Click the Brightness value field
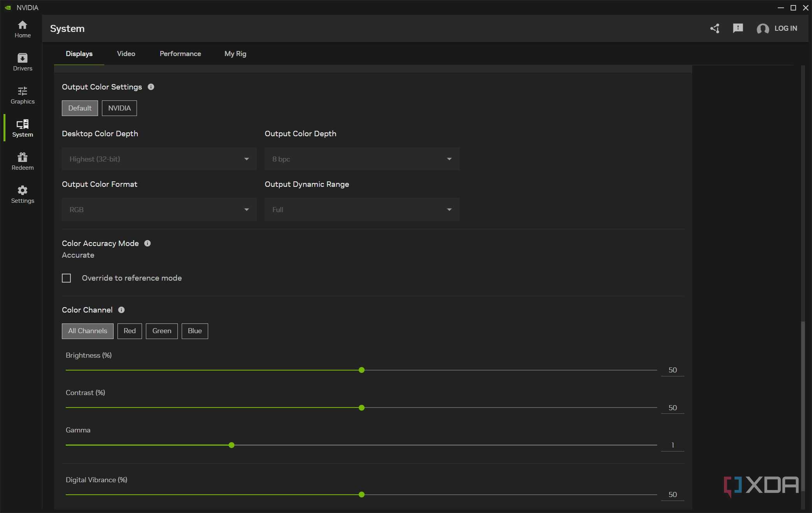Screen dimensions: 812x513 tap(673, 370)
